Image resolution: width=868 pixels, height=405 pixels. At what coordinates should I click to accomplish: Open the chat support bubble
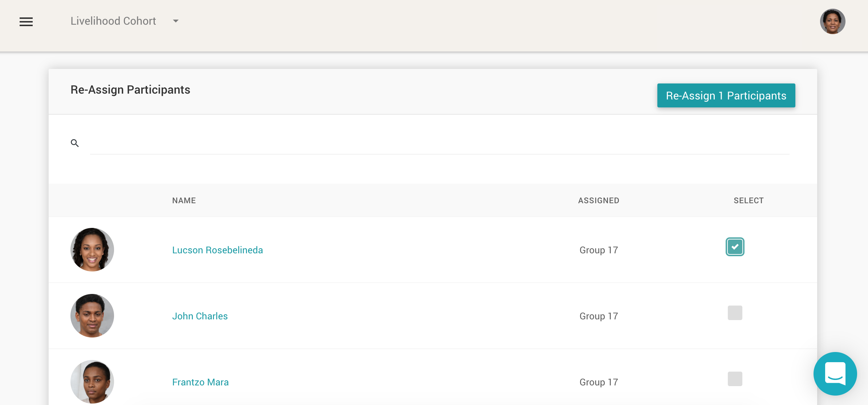[835, 373]
